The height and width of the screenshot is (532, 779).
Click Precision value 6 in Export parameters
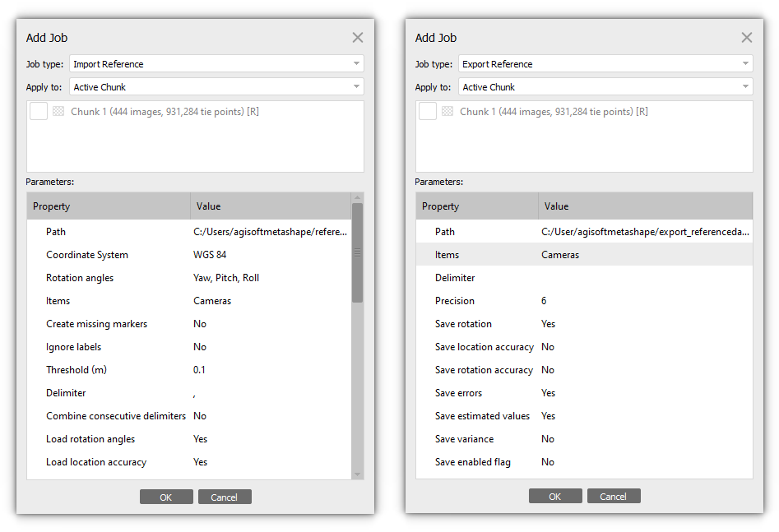[x=545, y=301]
